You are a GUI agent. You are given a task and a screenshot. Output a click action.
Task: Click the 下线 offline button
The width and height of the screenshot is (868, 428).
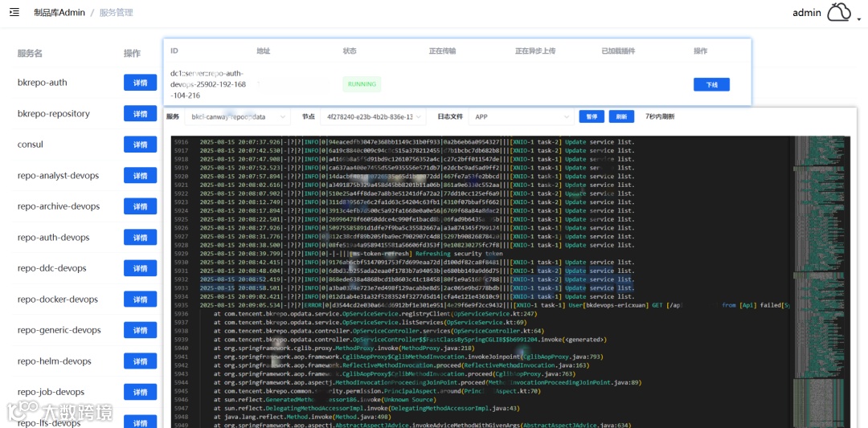tap(711, 84)
